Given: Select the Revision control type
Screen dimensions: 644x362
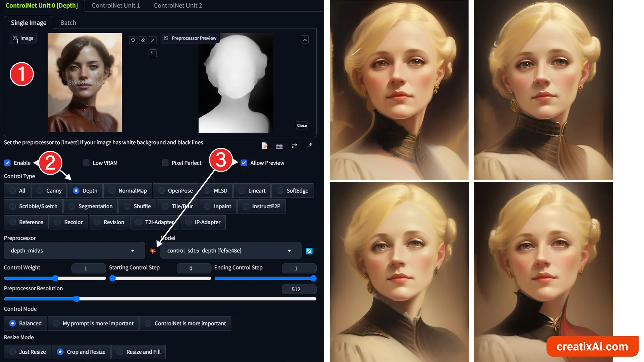Looking at the screenshot, I should click(x=109, y=222).
